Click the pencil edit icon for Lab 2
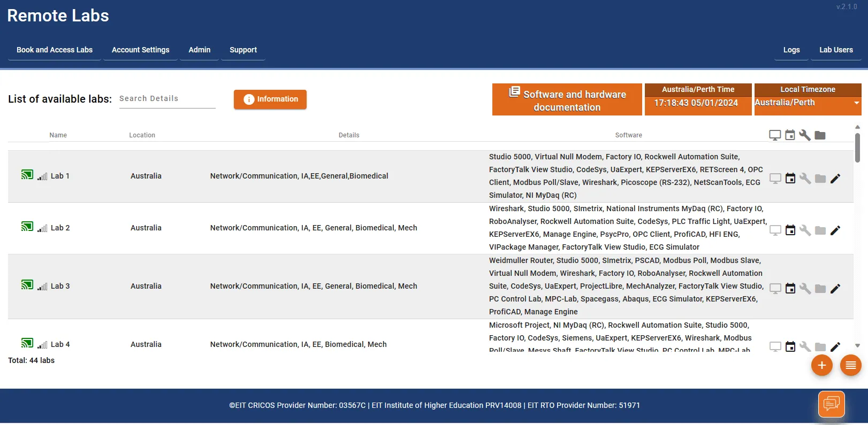 tap(835, 230)
